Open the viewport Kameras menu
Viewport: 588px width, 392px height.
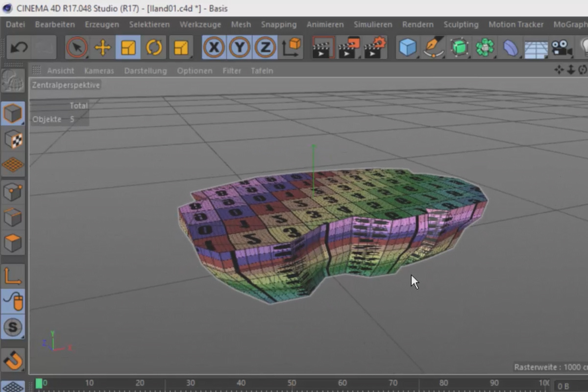[x=98, y=71]
